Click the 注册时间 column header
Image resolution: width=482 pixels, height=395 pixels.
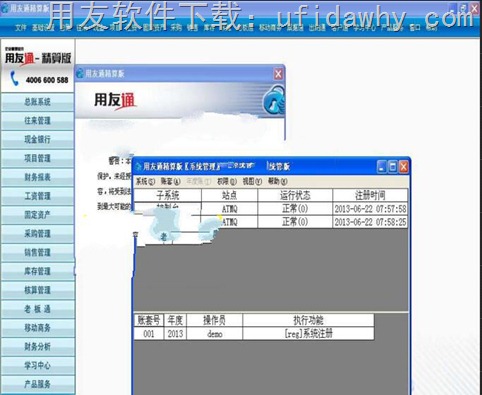370,195
